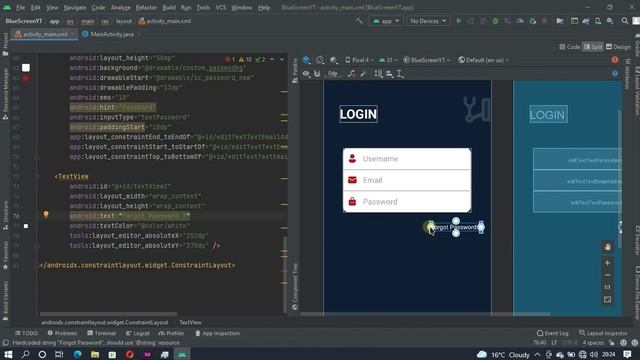Click the zoom to fit screen icon
640x360 pixels.
(607, 300)
